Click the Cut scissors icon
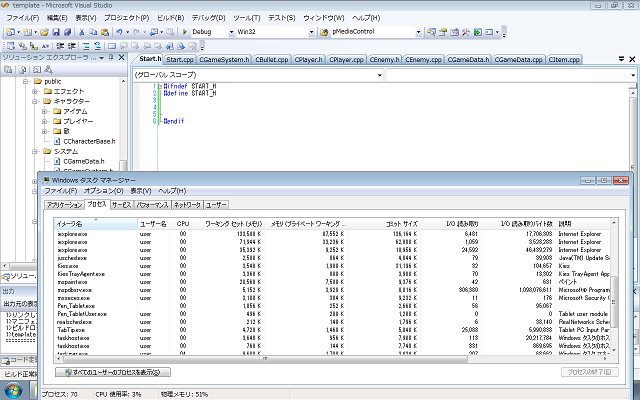The height and width of the screenshot is (400, 640). pos(82,32)
